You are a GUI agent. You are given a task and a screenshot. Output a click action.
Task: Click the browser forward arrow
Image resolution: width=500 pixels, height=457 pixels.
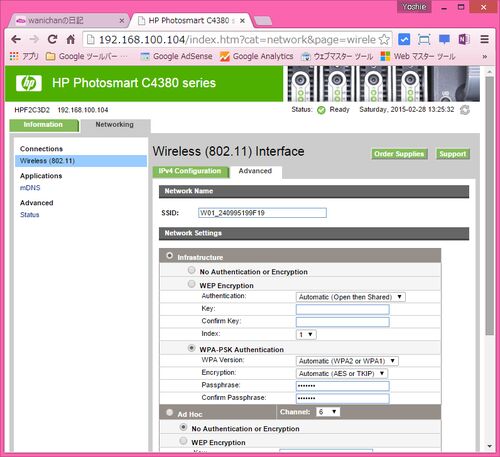34,40
